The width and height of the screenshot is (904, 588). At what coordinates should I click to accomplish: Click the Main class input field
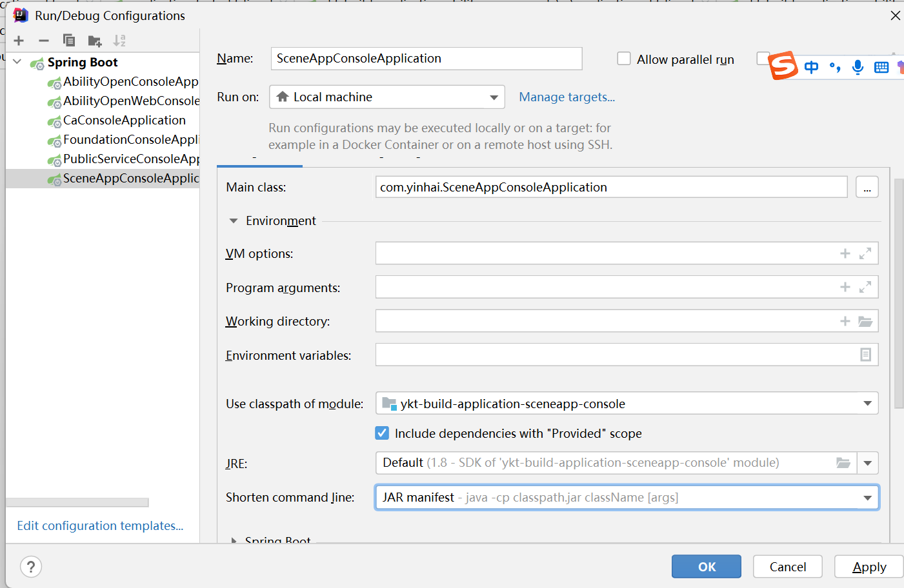(x=610, y=188)
